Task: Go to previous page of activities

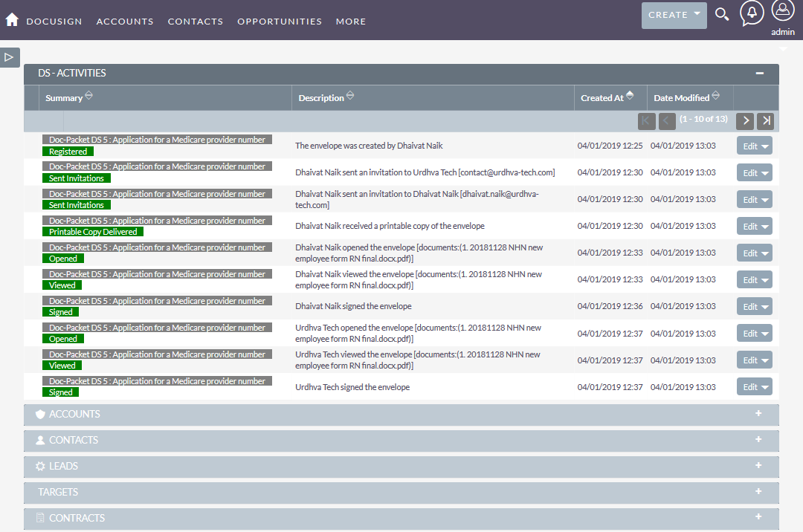Action: tap(667, 120)
